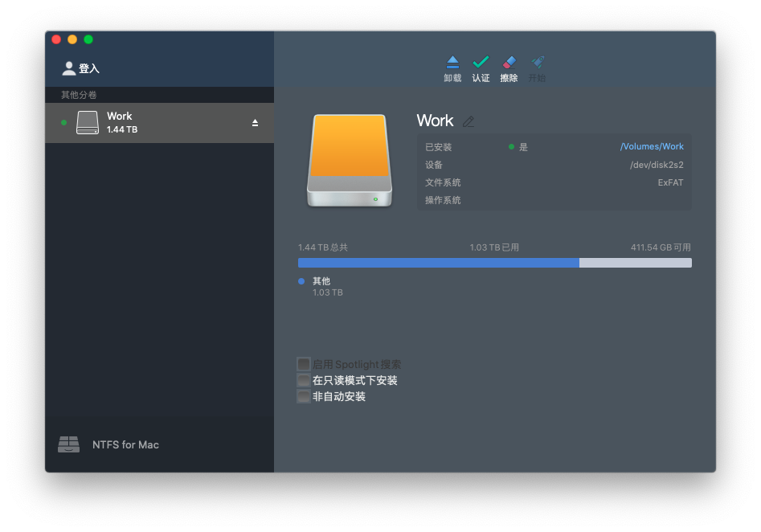The height and width of the screenshot is (532, 761).
Task: Open the /Volumes/Work mount path link
Action: (x=651, y=147)
